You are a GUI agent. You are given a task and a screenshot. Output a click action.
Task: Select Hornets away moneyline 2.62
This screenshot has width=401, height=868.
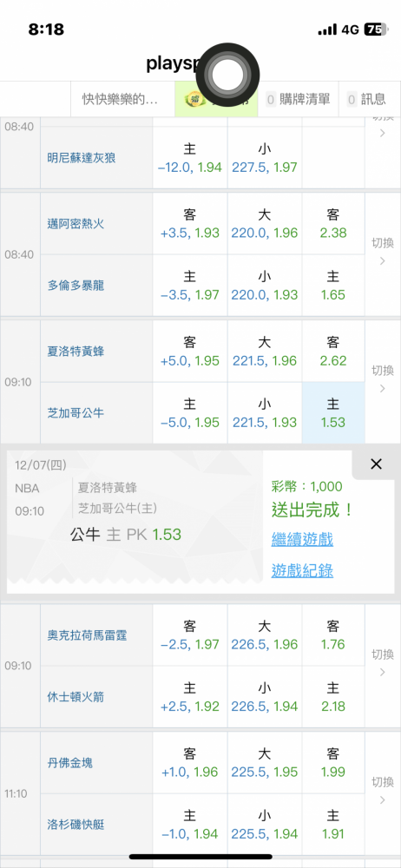(333, 352)
